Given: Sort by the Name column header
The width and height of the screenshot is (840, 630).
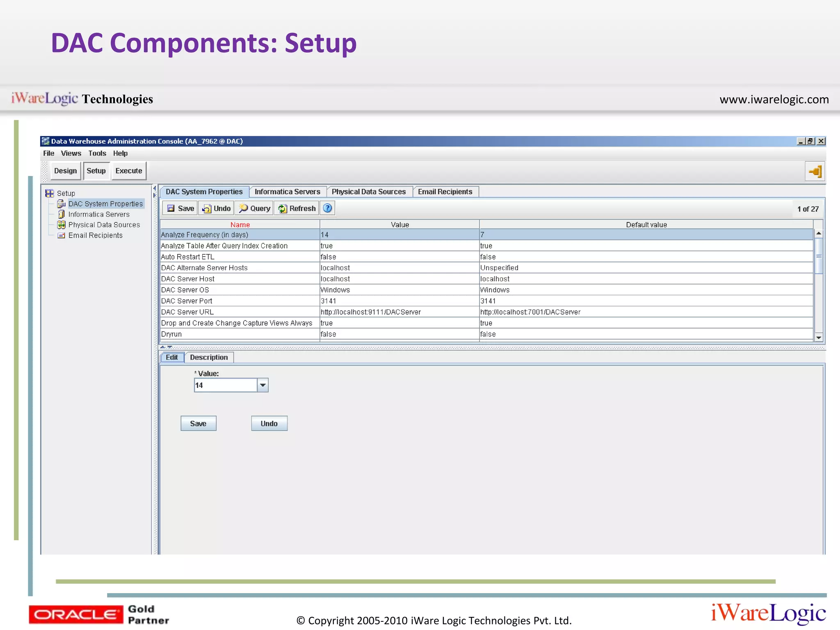Looking at the screenshot, I should coord(240,224).
